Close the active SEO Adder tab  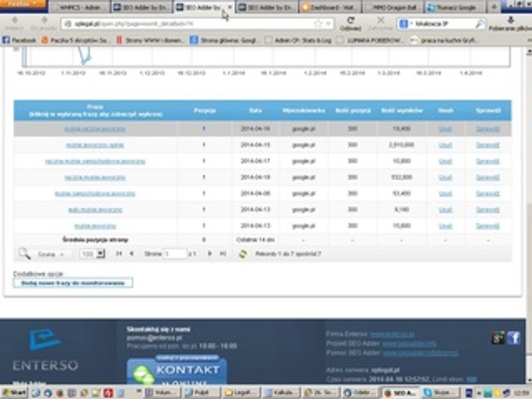click(x=229, y=7)
